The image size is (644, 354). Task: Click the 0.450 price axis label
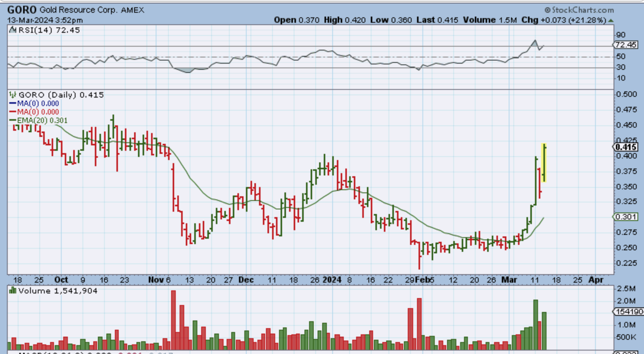(626, 125)
